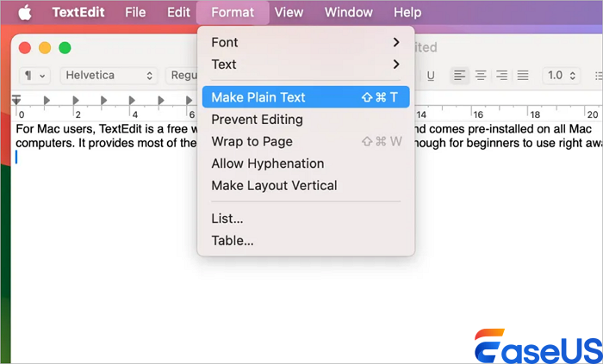Align text left
The height and width of the screenshot is (364, 603).
tap(459, 75)
